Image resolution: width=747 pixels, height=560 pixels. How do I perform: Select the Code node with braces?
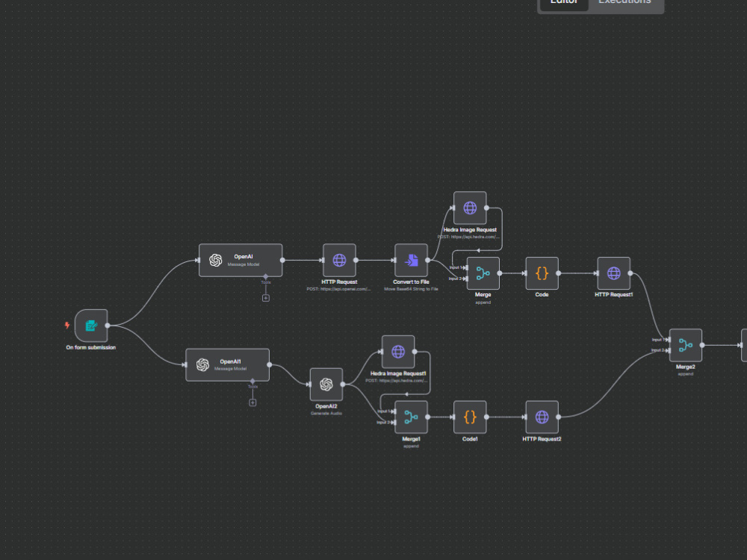542,273
